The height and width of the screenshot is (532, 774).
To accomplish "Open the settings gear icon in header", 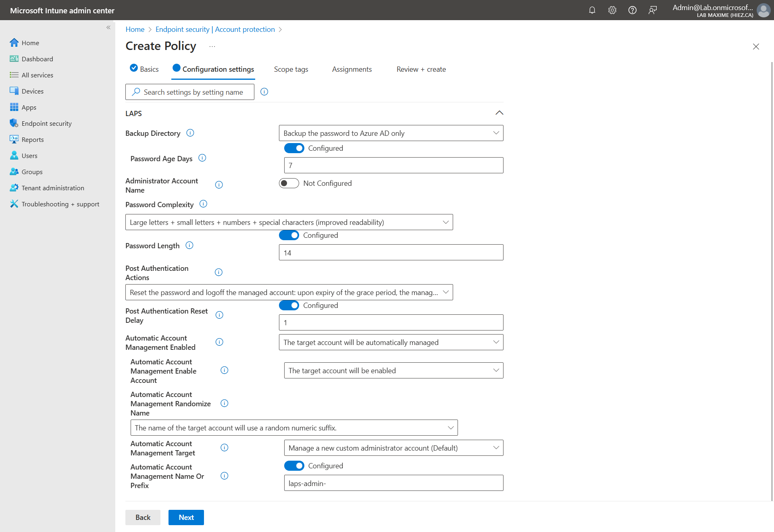I will 612,10.
